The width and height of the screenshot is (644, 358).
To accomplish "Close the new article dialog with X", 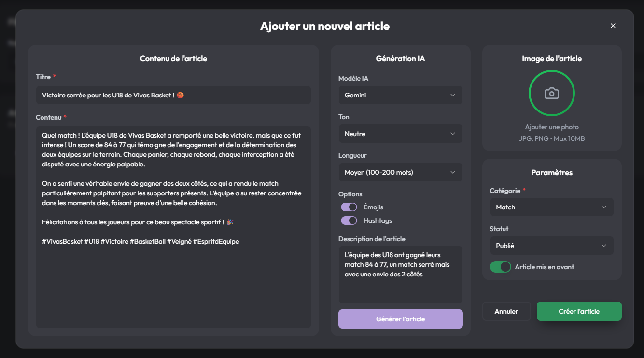I will pyautogui.click(x=613, y=26).
